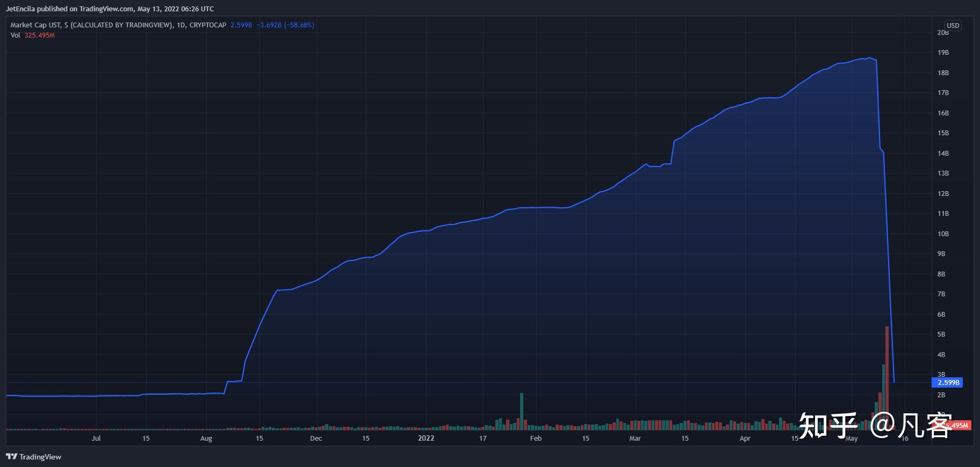
Task: Click the JetEncila published header text
Action: click(110, 9)
